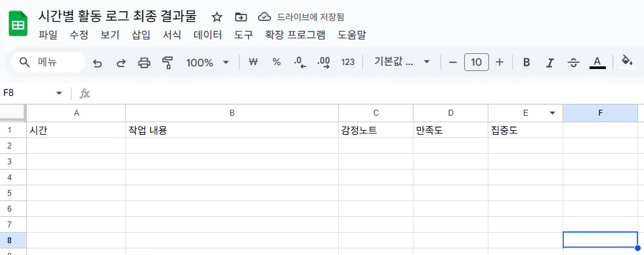The image size is (644, 255).
Task: Toggle strikethrough formatting
Action: [x=573, y=62]
